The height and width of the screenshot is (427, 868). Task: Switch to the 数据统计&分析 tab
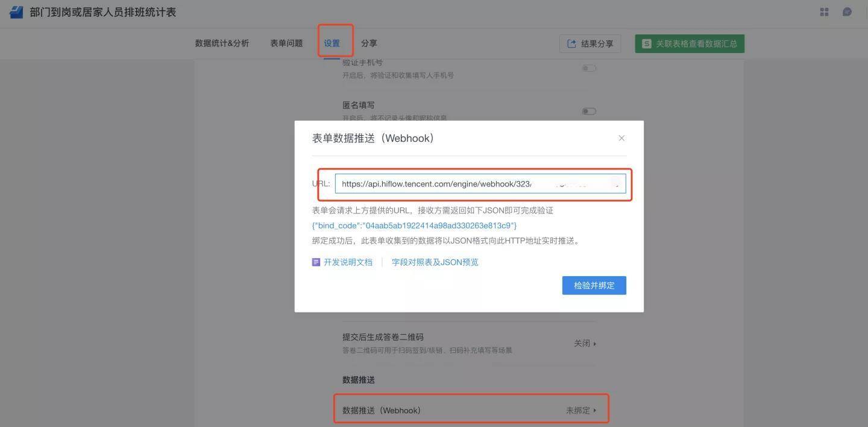(x=222, y=43)
